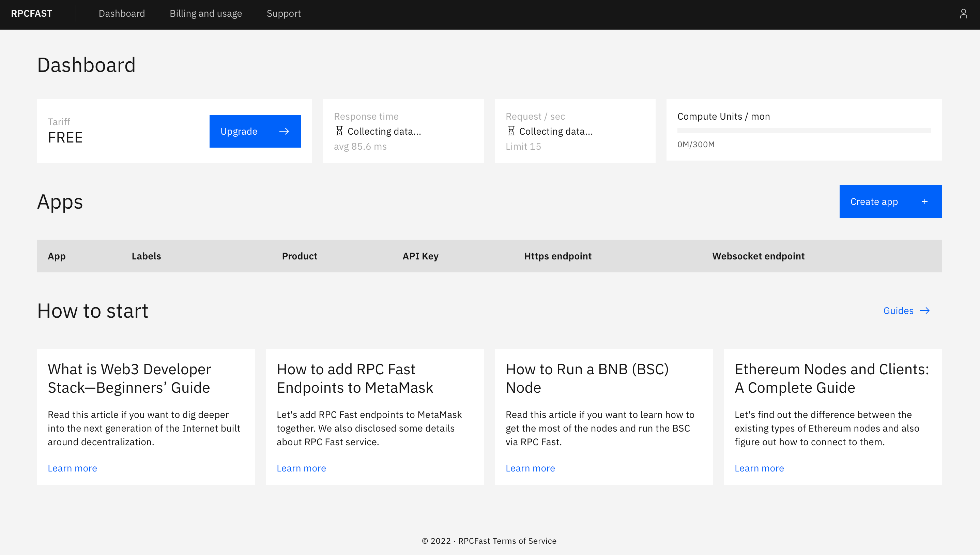Open Learn more under Ethereum Nodes guide
This screenshot has width=980, height=555.
point(759,468)
